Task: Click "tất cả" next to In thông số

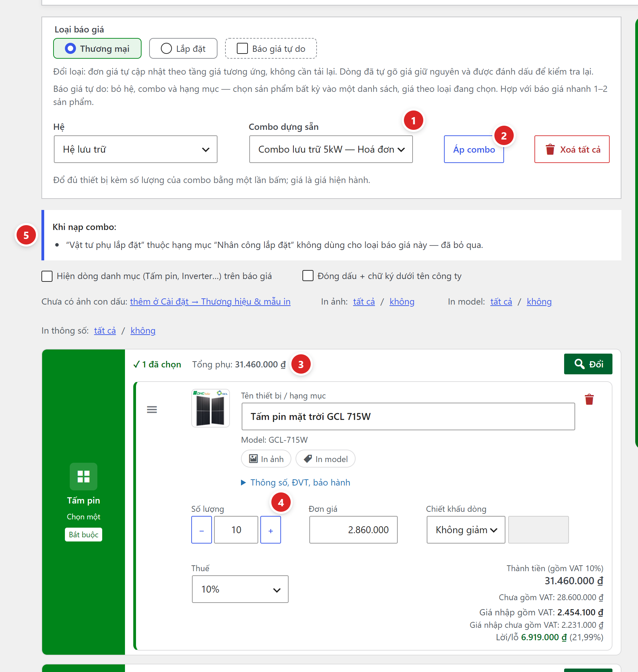Action: 105,330
